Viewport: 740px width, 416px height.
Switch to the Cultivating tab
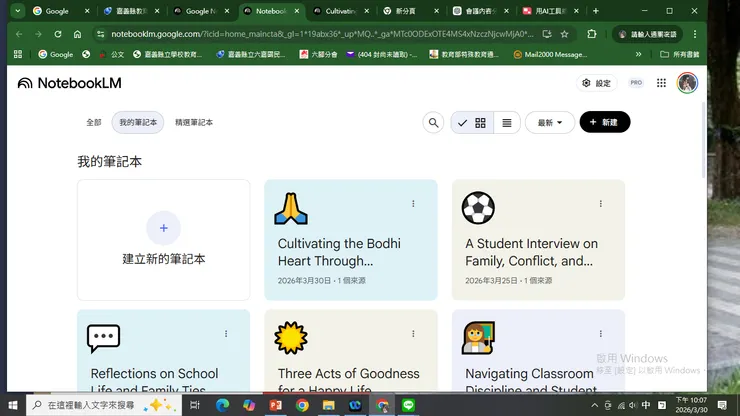click(341, 11)
